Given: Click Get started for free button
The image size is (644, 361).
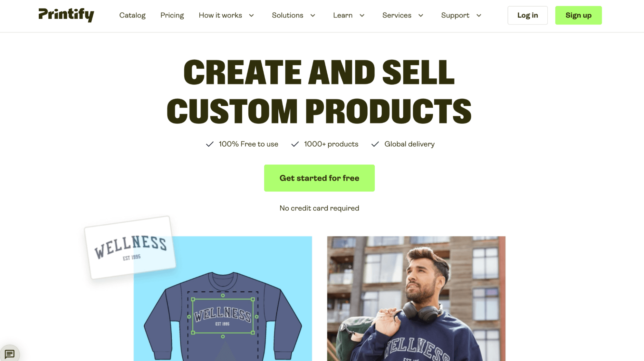Looking at the screenshot, I should [319, 178].
